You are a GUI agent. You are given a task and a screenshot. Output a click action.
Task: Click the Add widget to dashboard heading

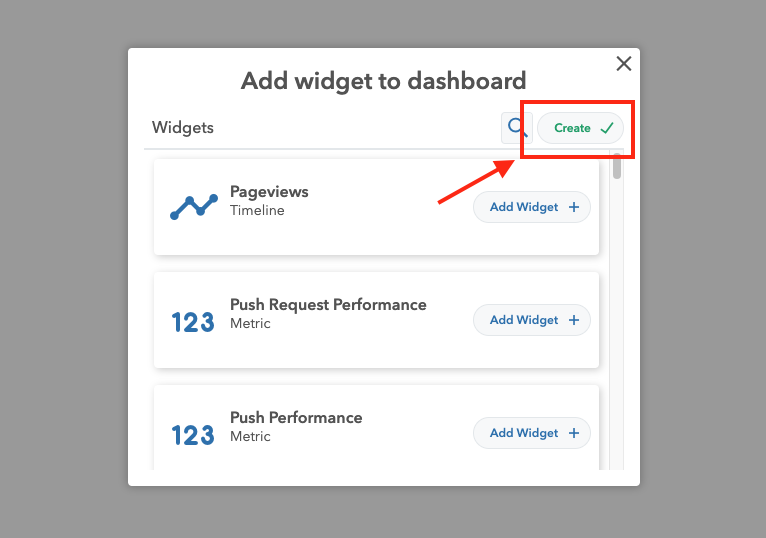point(383,81)
